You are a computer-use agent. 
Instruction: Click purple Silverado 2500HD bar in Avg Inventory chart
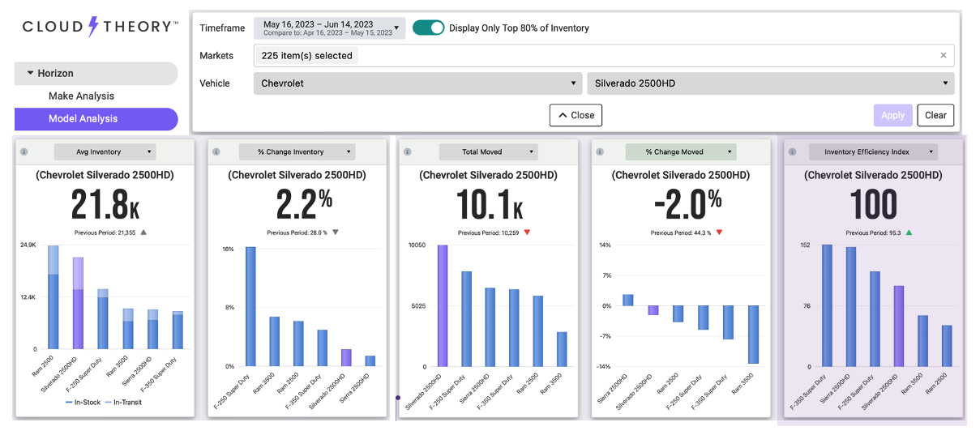tap(79, 304)
